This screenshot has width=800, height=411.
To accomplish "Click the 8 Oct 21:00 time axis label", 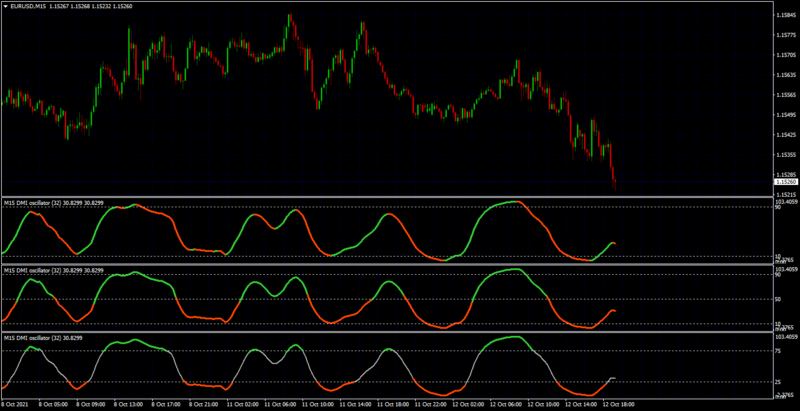I will 206,404.
